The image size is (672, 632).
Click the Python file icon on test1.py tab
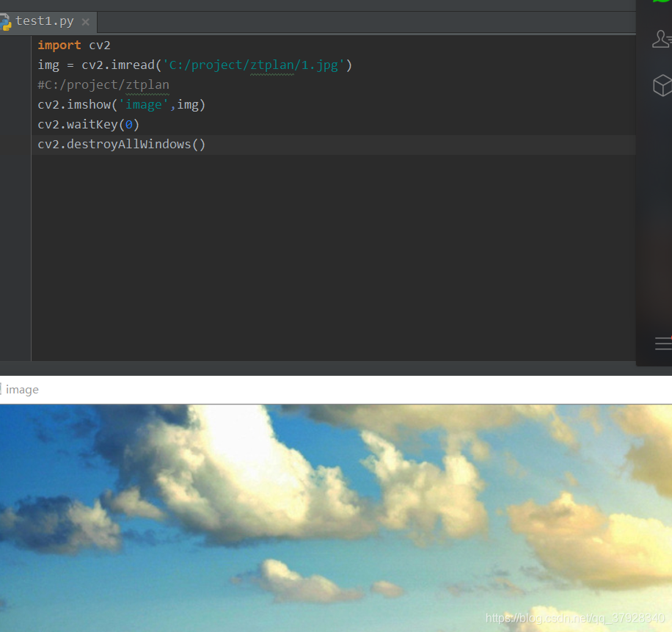(6, 21)
